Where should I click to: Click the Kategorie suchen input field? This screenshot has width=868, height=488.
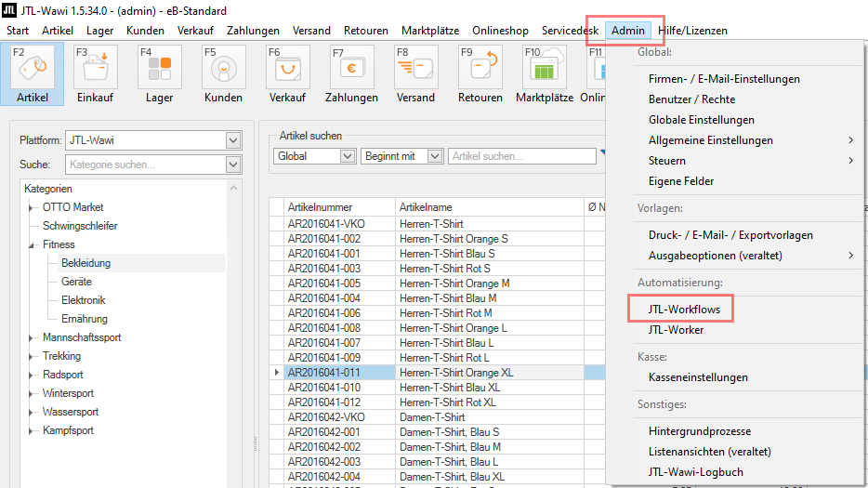(x=146, y=165)
